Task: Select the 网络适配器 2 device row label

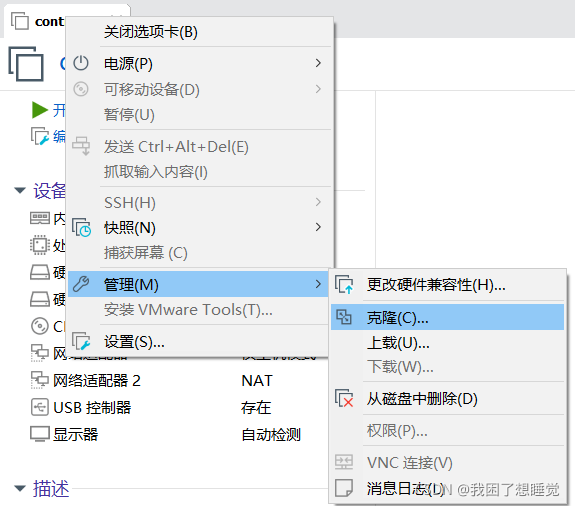Action: coord(97,381)
